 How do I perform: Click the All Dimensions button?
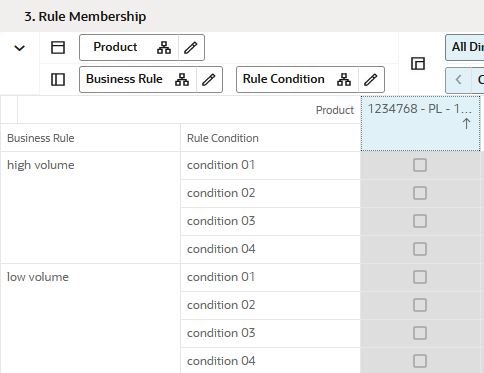[465, 47]
